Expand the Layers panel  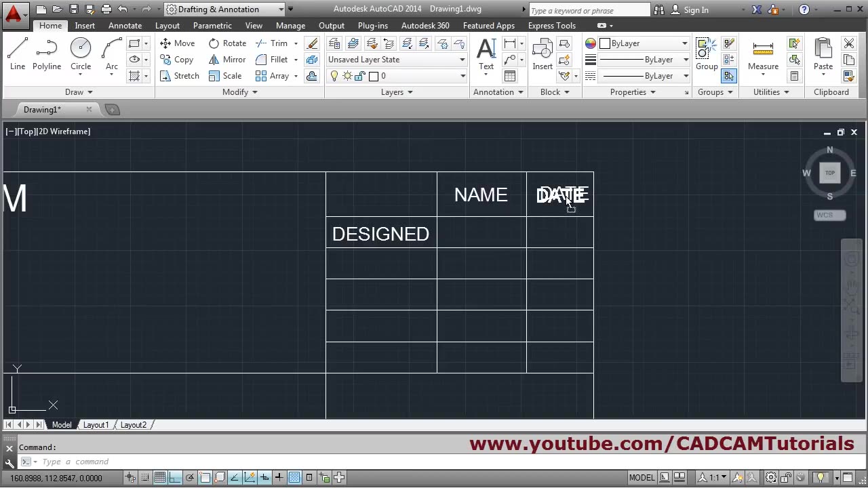(397, 92)
